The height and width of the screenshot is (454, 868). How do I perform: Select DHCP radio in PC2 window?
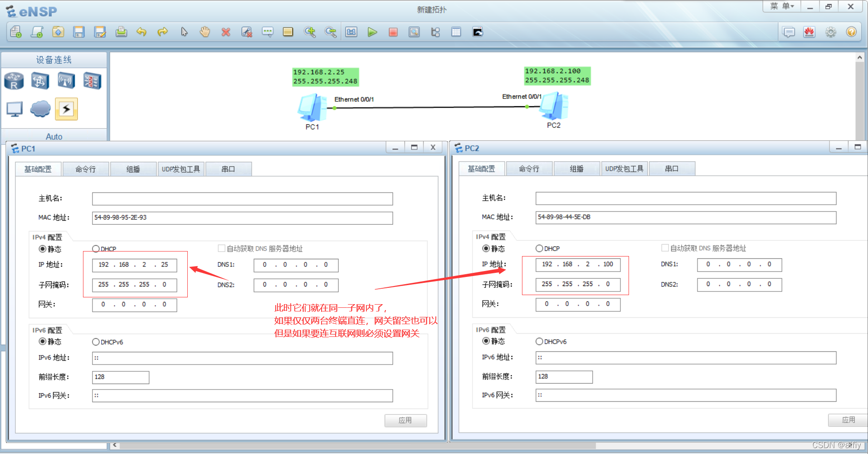539,248
